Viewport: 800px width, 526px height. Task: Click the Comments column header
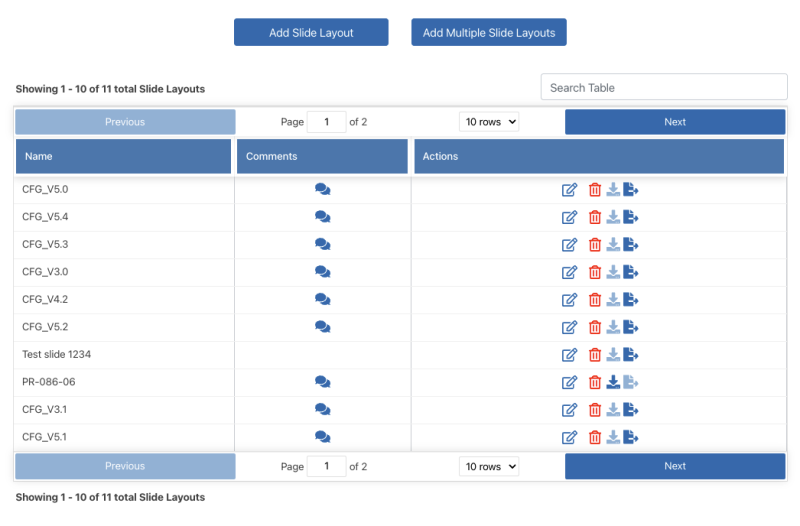(323, 157)
